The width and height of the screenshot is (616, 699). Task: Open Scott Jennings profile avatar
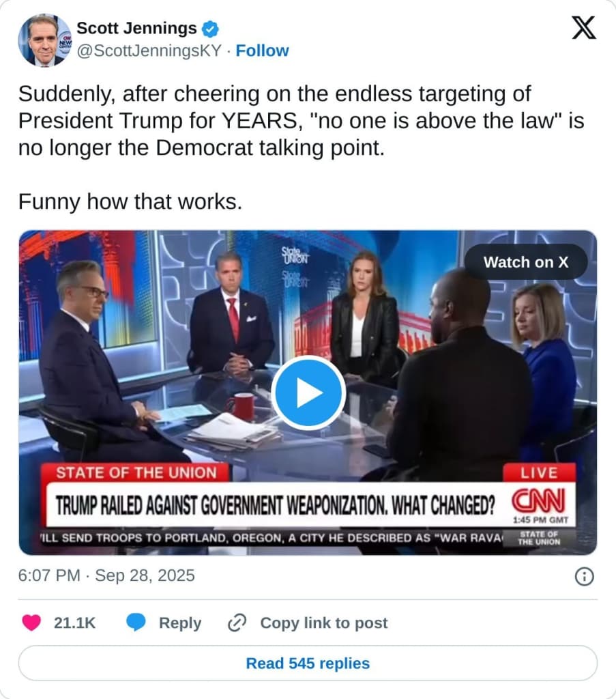(x=44, y=40)
